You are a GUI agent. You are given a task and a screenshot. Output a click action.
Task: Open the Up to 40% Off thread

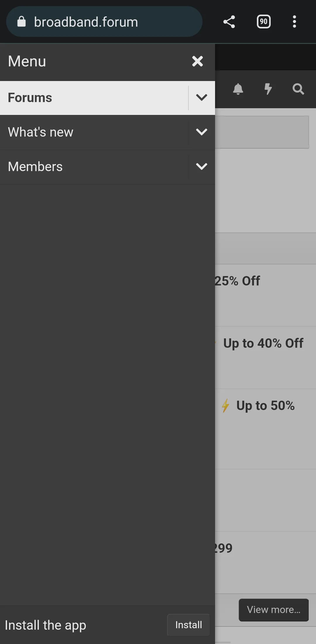pos(263,343)
